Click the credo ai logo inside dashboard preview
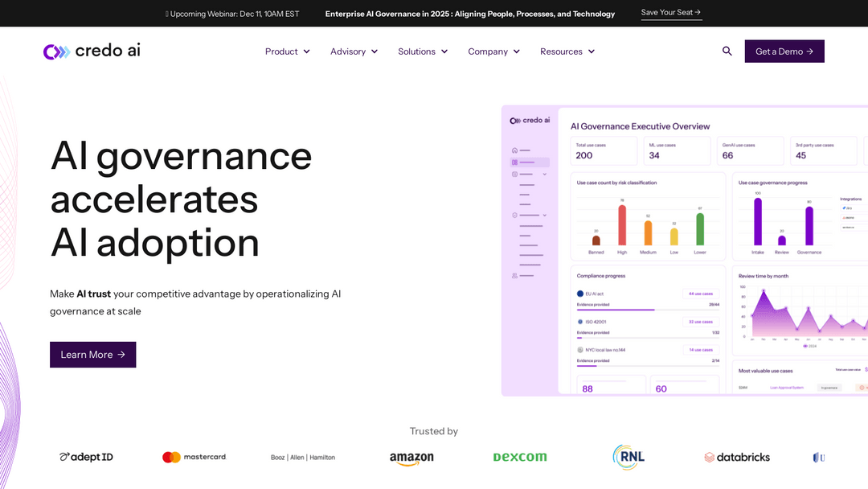Image resolution: width=868 pixels, height=489 pixels. [x=530, y=120]
